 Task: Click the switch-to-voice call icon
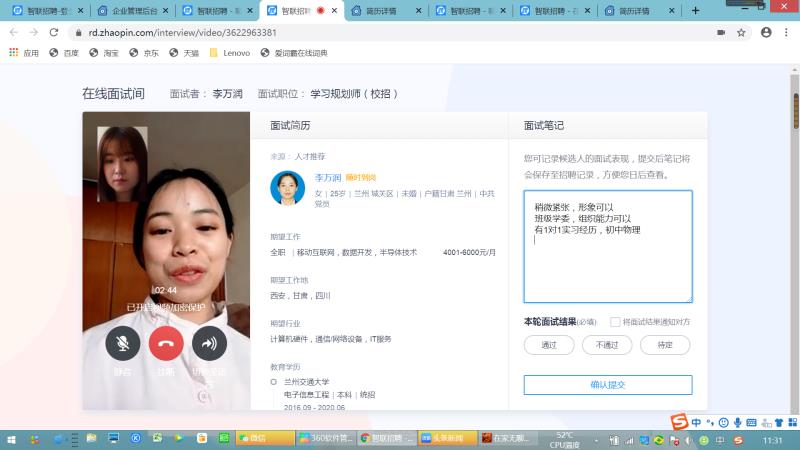click(x=209, y=343)
